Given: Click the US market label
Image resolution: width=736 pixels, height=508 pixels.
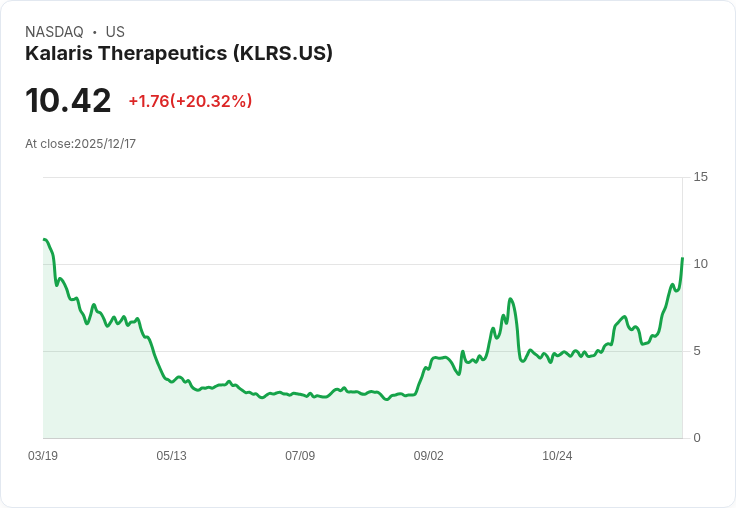Looking at the screenshot, I should 115,32.
